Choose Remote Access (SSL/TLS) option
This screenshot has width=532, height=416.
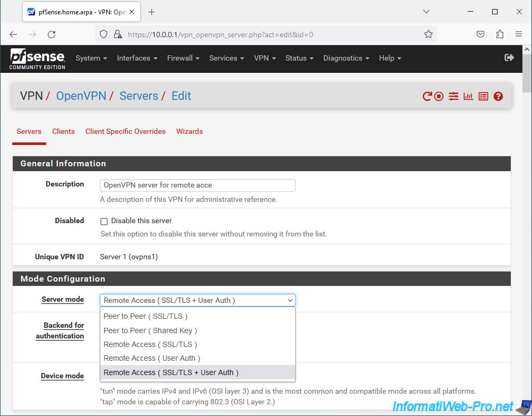click(x=198, y=344)
